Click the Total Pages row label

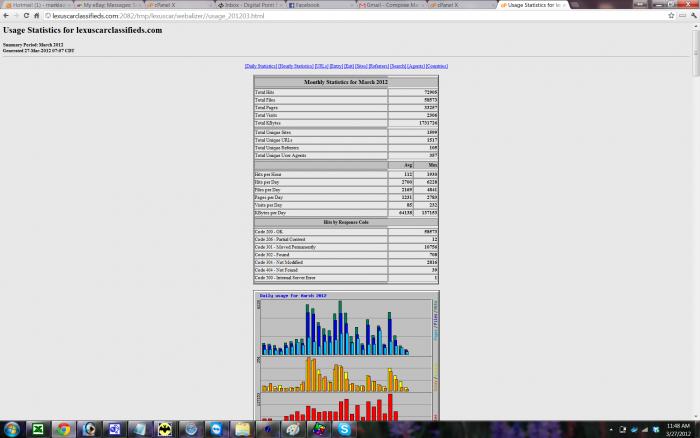click(x=266, y=108)
